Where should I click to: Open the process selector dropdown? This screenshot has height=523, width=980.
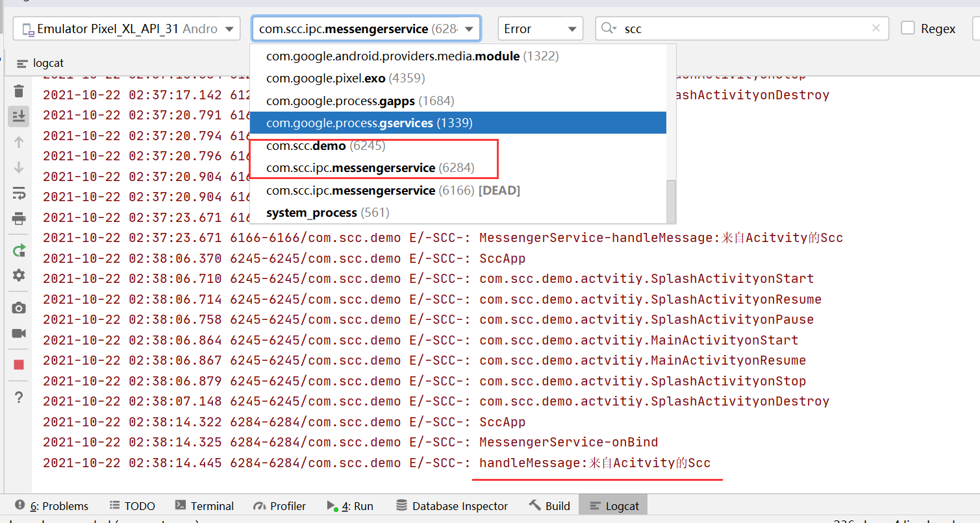pos(366,29)
